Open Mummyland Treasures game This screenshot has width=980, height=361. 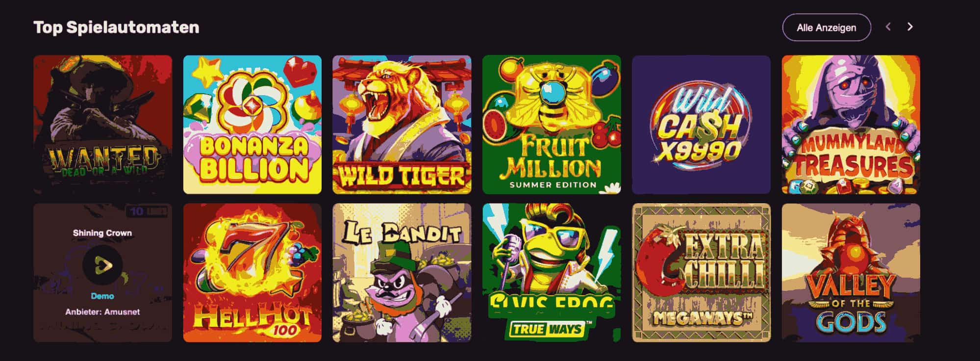851,125
